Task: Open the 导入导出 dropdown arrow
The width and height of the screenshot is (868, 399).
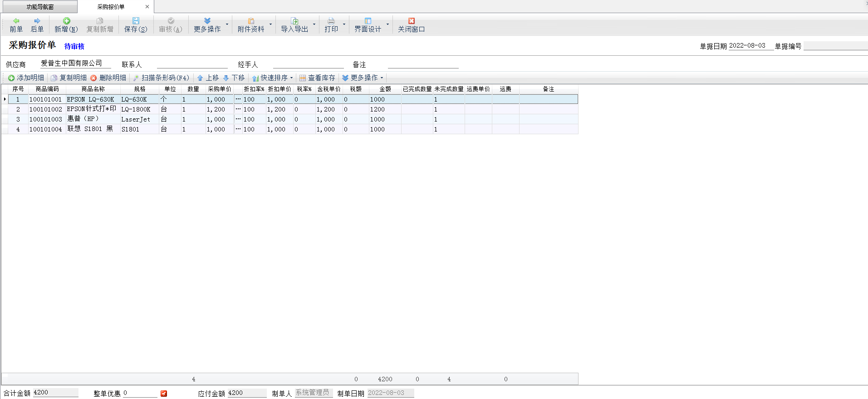Action: (x=314, y=24)
